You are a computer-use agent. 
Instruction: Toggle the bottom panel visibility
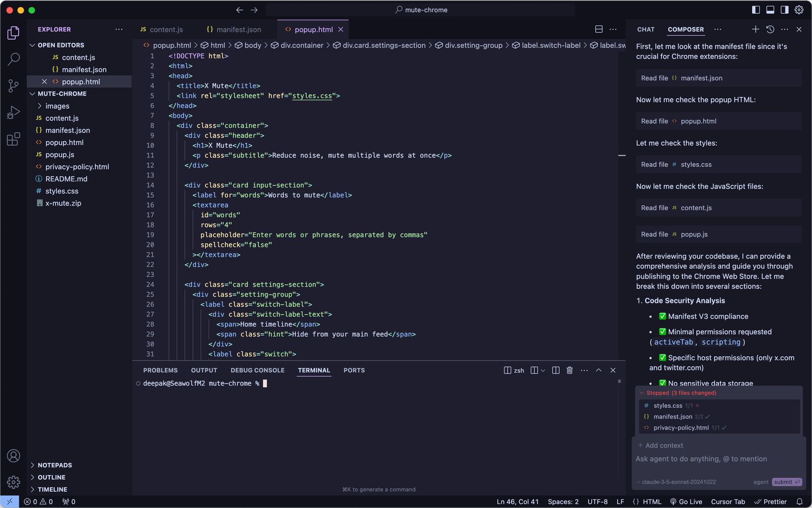(x=770, y=10)
